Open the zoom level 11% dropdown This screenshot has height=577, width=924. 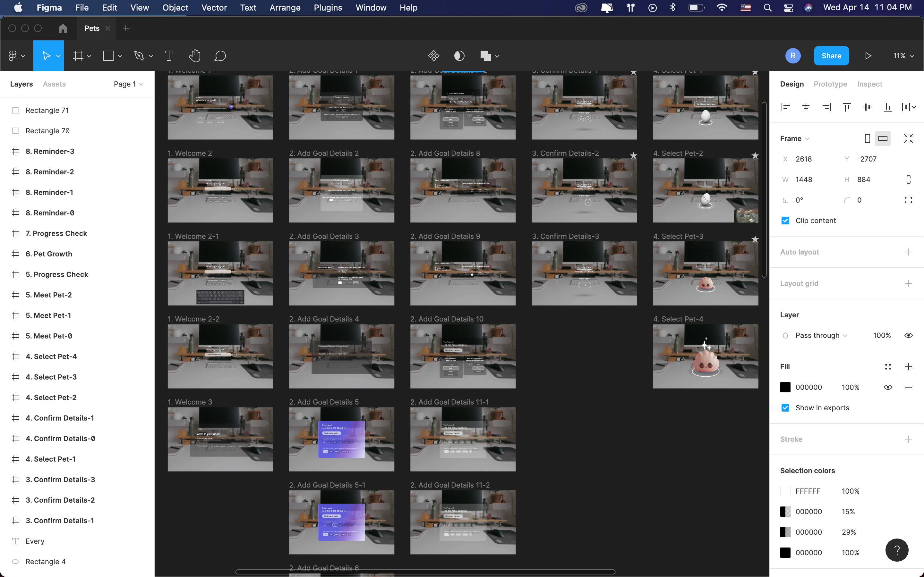903,56
